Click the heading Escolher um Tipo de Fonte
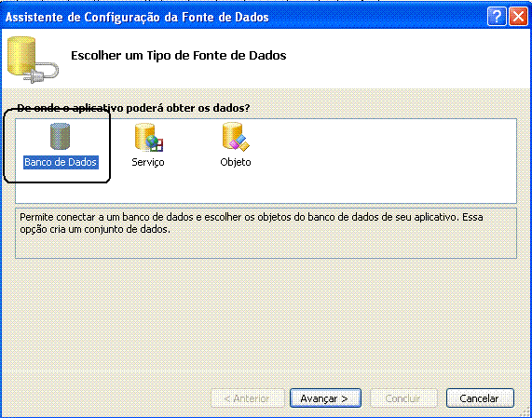Viewport: 532px width, 418px height. pos(179,55)
